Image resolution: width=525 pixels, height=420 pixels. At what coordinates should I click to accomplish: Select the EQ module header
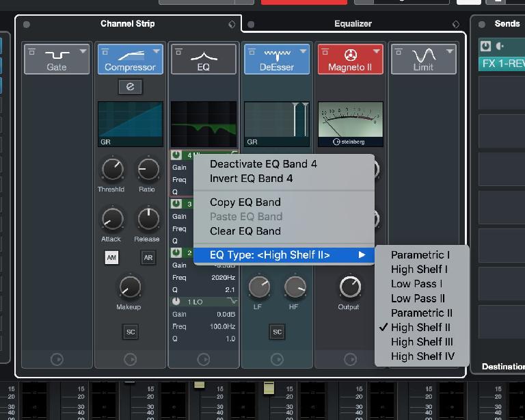(x=203, y=59)
